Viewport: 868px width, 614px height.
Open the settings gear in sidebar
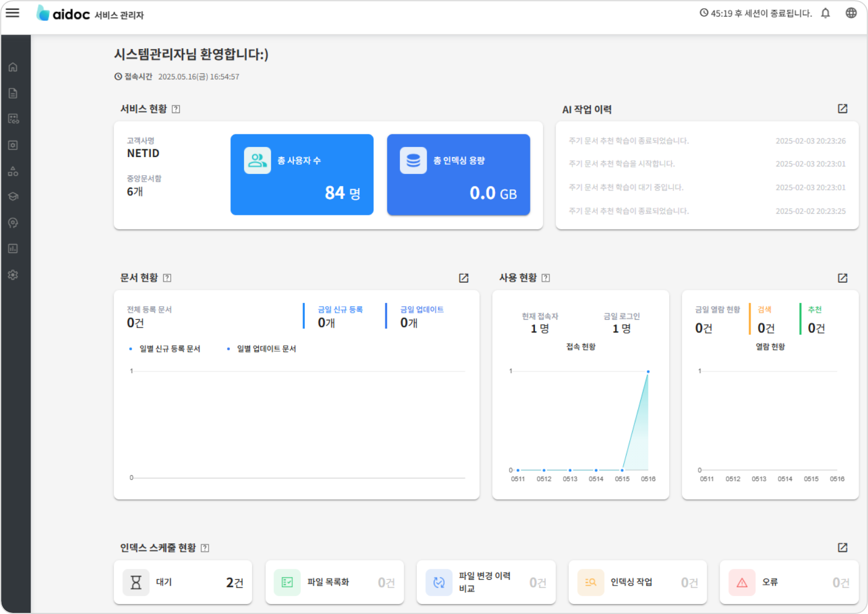tap(13, 275)
